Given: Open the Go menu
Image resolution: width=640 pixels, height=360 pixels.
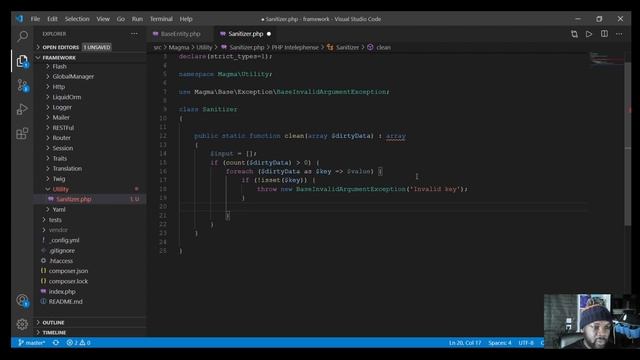Looking at the screenshot, I should [121, 19].
